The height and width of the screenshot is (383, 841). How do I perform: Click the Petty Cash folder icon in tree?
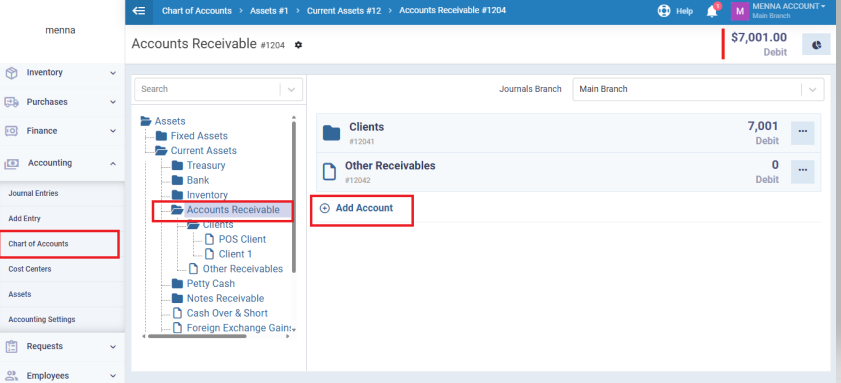(178, 284)
